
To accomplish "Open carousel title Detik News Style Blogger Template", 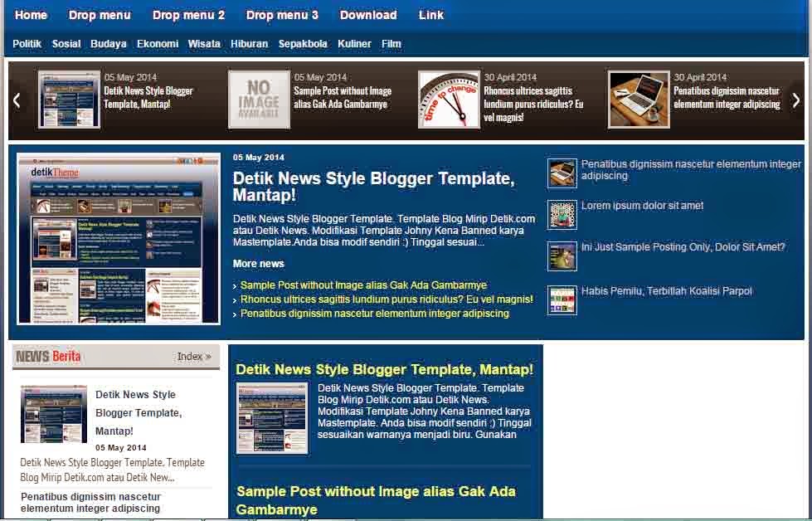I will [x=148, y=97].
